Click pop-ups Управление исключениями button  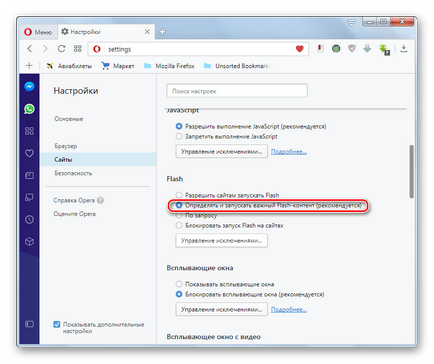(221, 309)
